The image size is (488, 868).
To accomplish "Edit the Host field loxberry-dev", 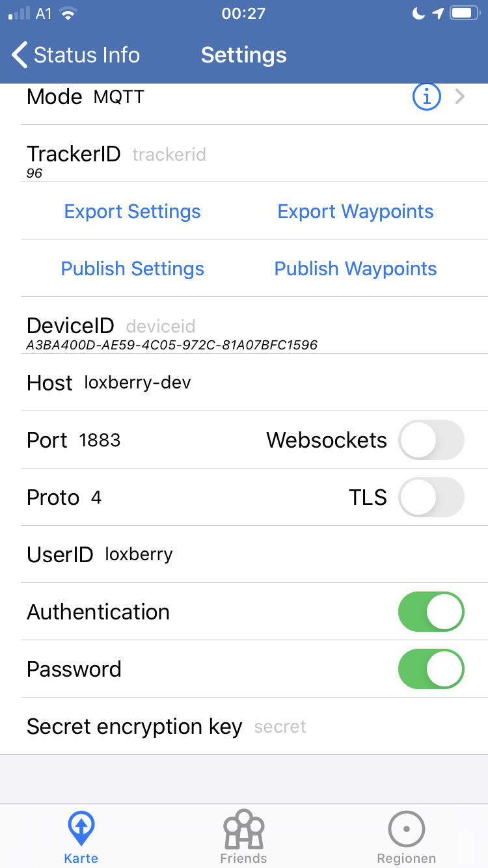I will point(138,383).
